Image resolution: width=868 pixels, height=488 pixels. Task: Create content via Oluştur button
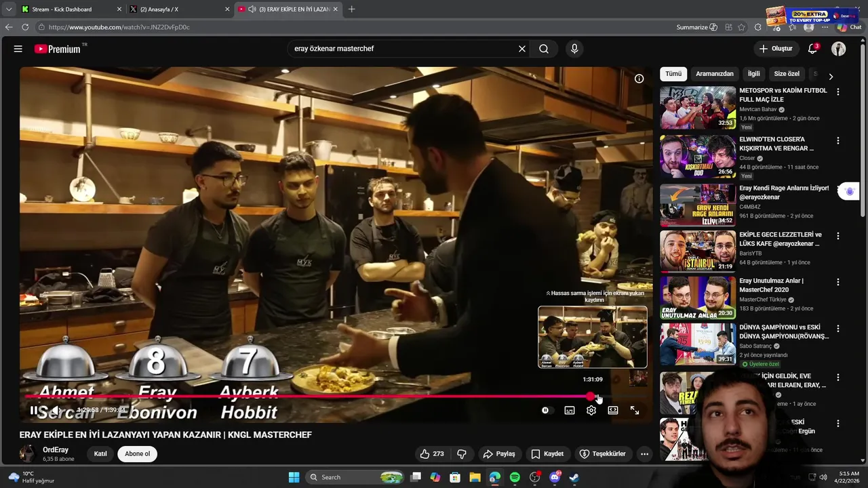(776, 49)
